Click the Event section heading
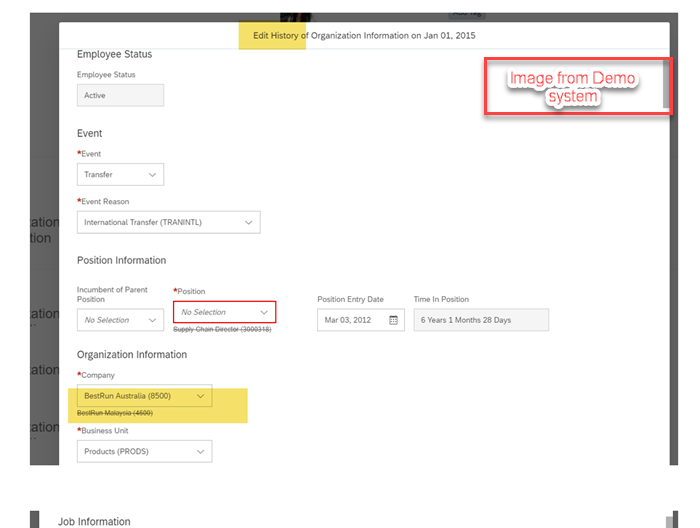Viewport: 700px width, 528px height. [89, 133]
